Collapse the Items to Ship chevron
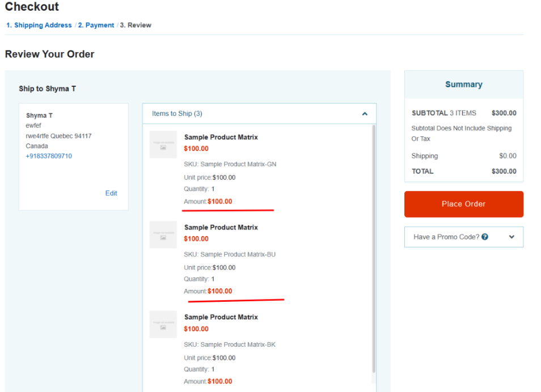 tap(365, 114)
